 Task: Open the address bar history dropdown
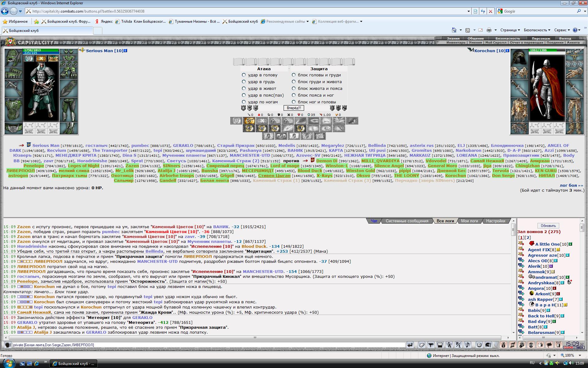(x=469, y=11)
